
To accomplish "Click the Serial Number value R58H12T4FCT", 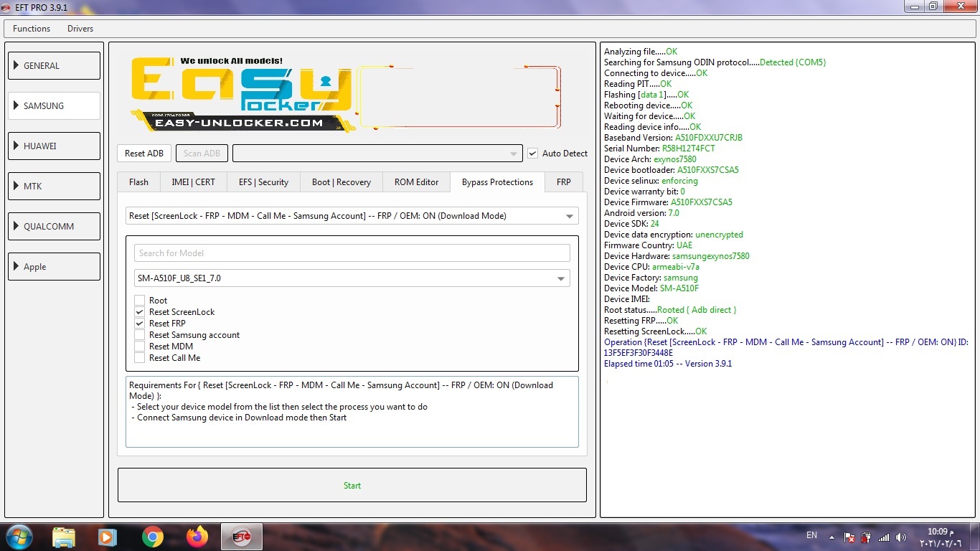I will (x=688, y=149).
